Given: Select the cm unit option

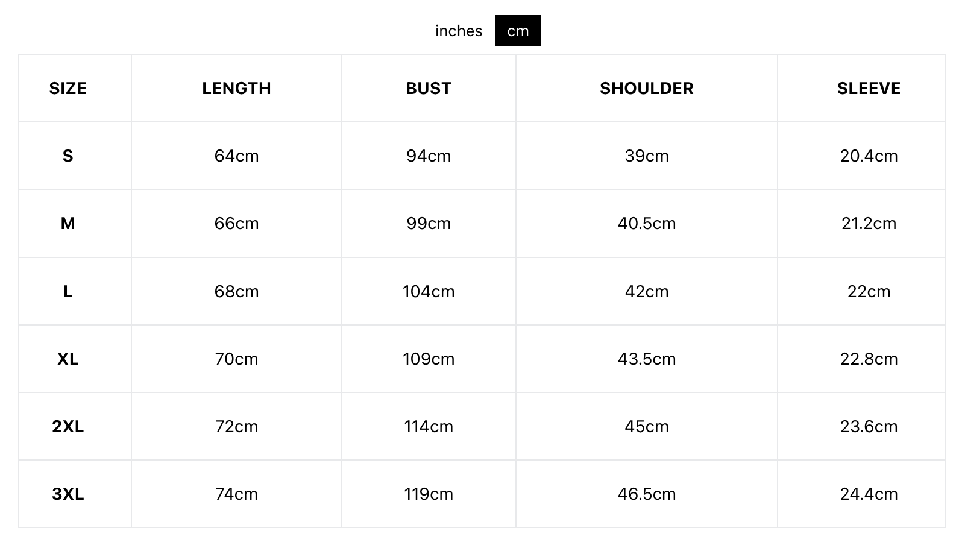Looking at the screenshot, I should point(518,31).
